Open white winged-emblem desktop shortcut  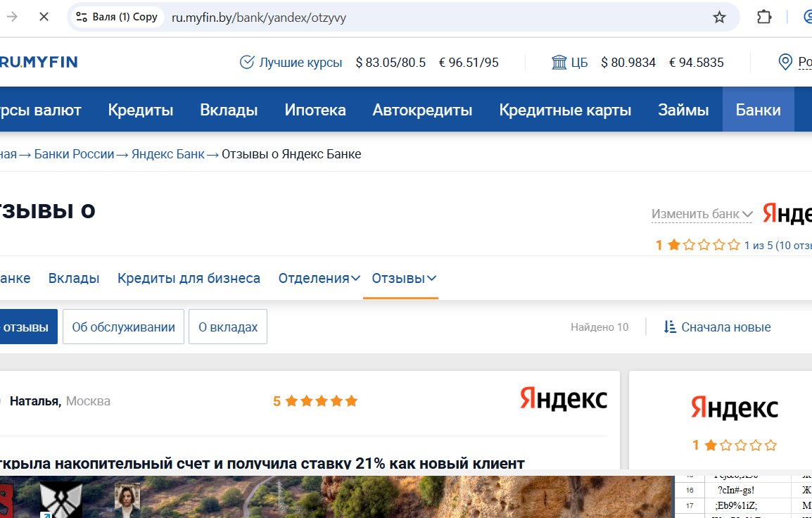point(61,500)
